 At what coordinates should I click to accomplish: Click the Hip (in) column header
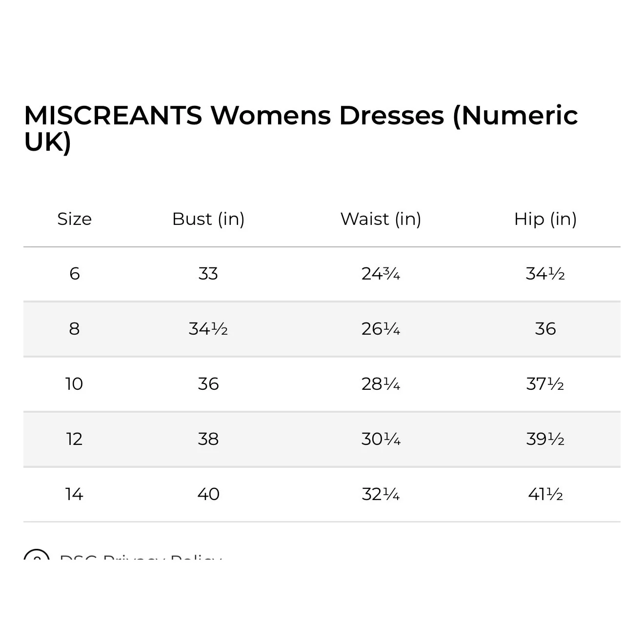click(x=545, y=219)
